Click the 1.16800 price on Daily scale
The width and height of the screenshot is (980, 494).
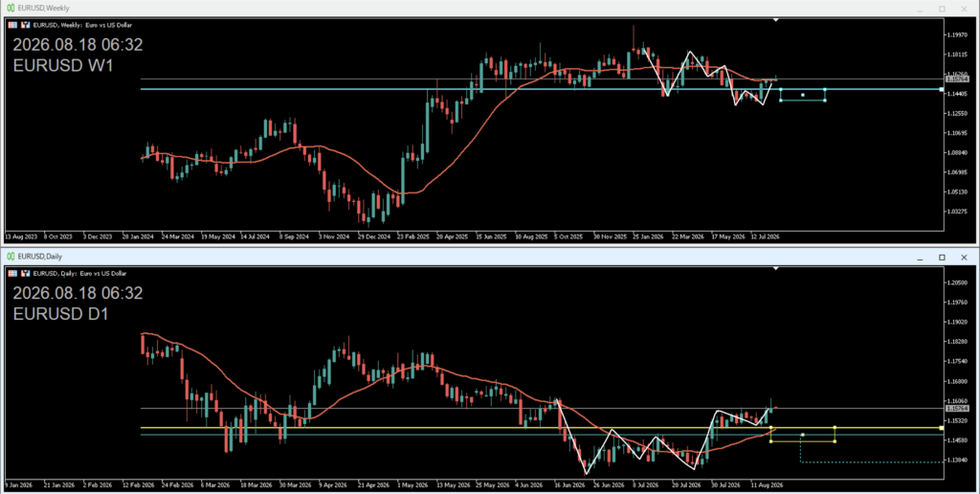(957, 381)
